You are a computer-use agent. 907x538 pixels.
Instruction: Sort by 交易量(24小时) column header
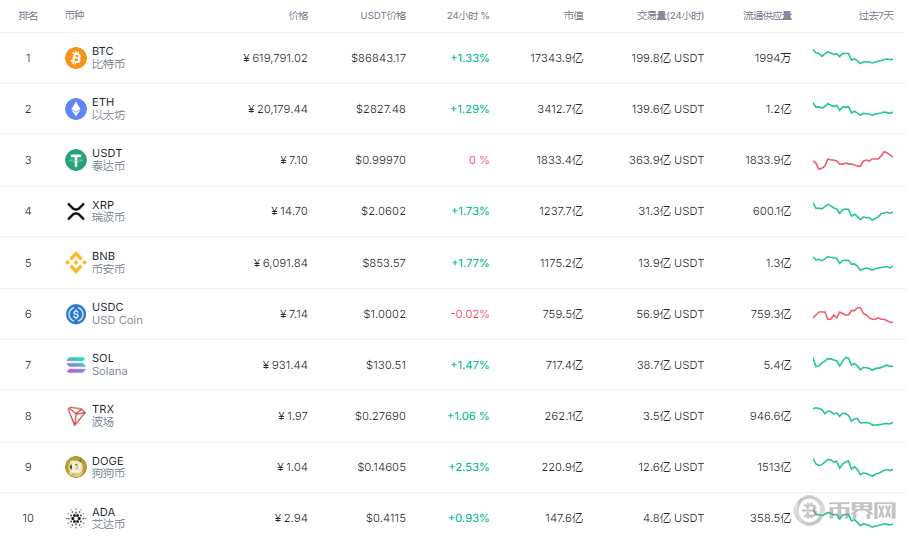pos(670,16)
